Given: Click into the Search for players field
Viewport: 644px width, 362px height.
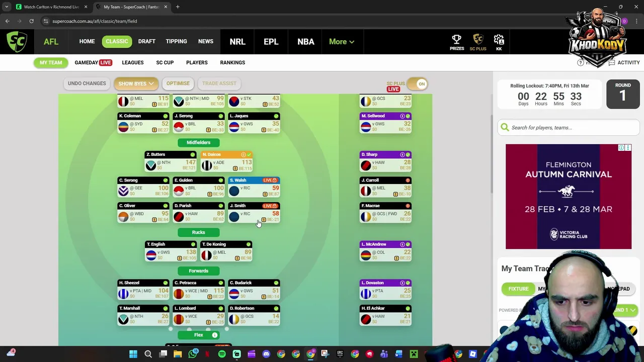Looking at the screenshot, I should coord(569,127).
